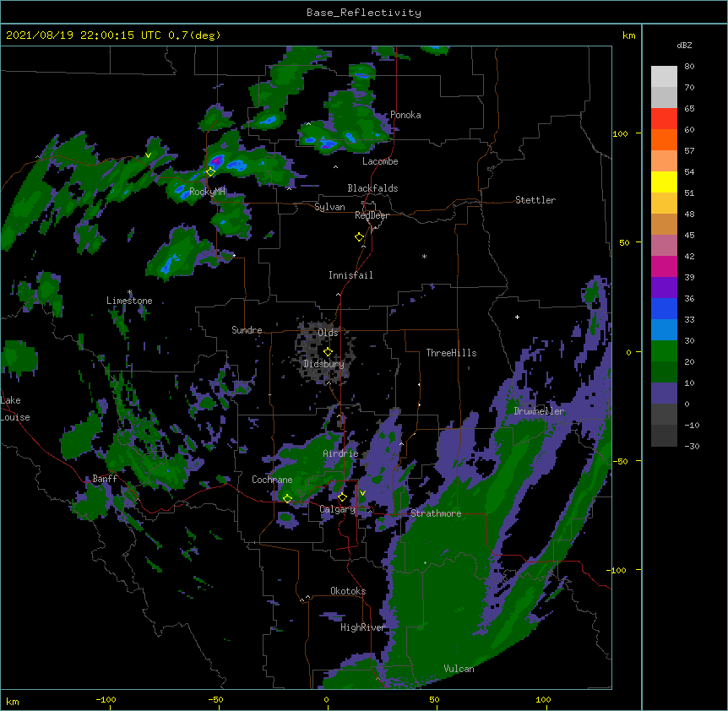Click the 57 value in the dBZ legend

[x=689, y=151]
